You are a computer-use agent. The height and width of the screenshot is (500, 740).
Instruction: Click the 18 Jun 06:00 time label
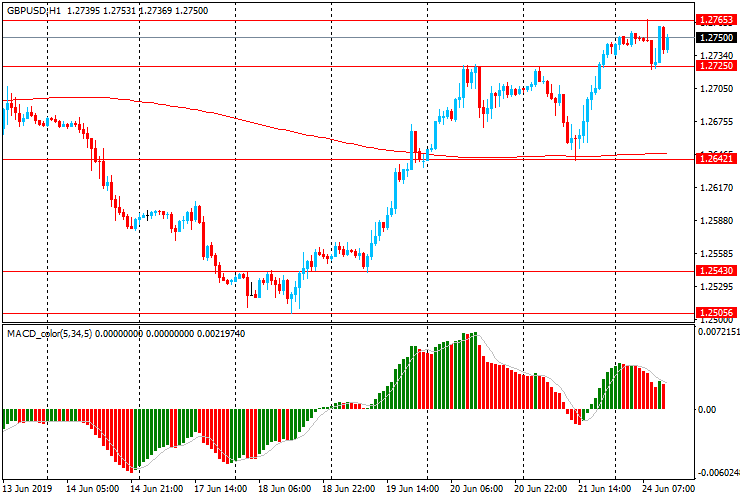(x=285, y=488)
